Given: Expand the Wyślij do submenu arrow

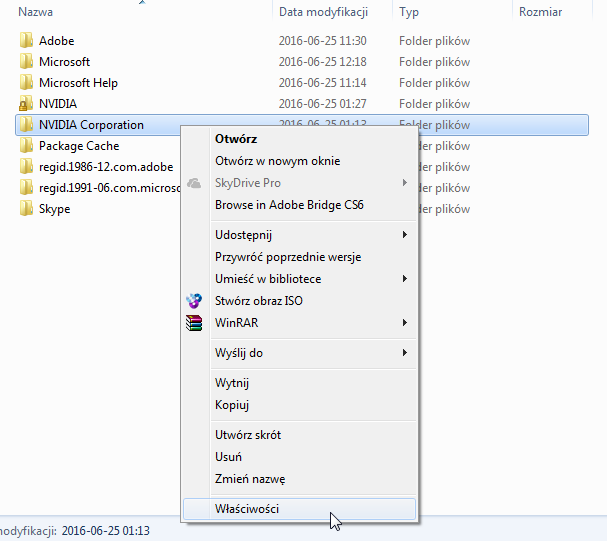Looking at the screenshot, I should coord(405,352).
